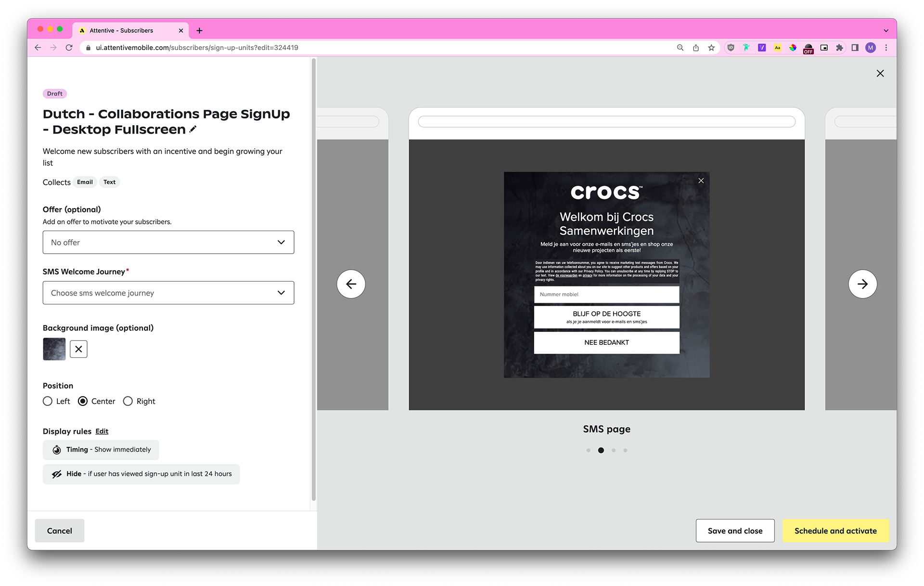This screenshot has width=924, height=586.
Task: Open the browser extensions puzzle icon
Action: coord(839,48)
